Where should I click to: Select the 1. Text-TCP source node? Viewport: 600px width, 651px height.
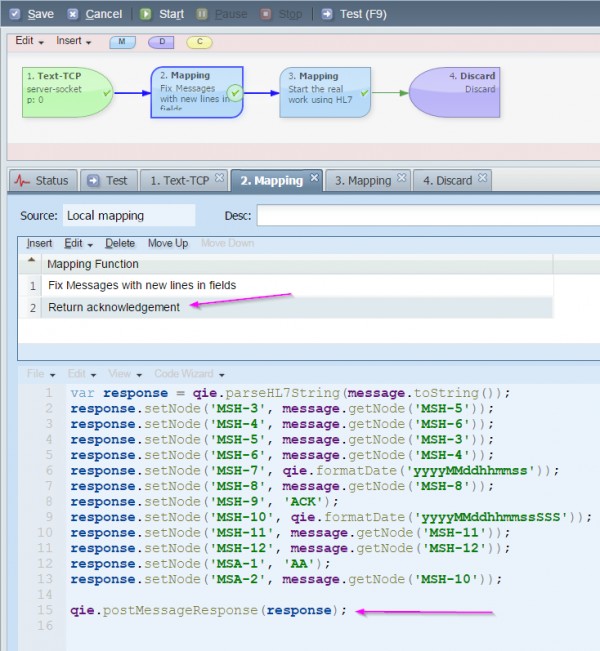(x=68, y=93)
